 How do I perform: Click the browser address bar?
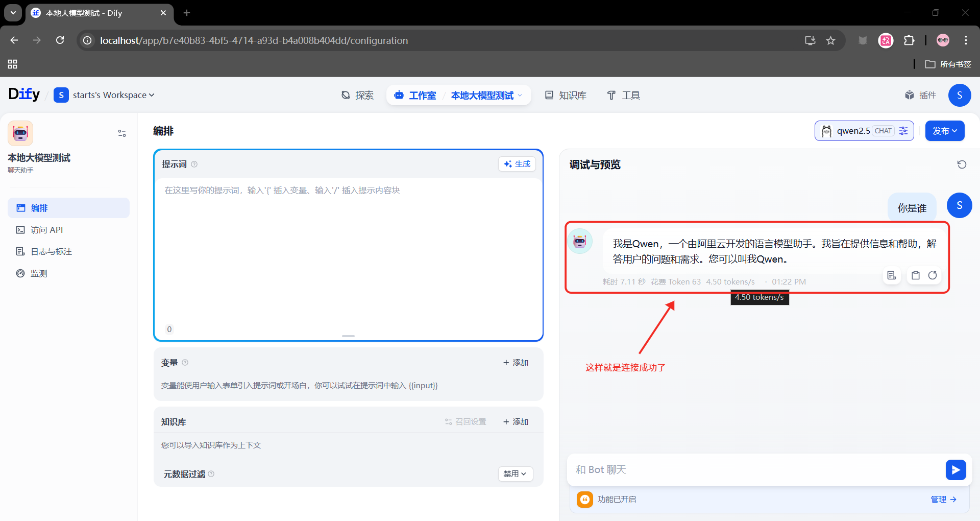(x=439, y=40)
